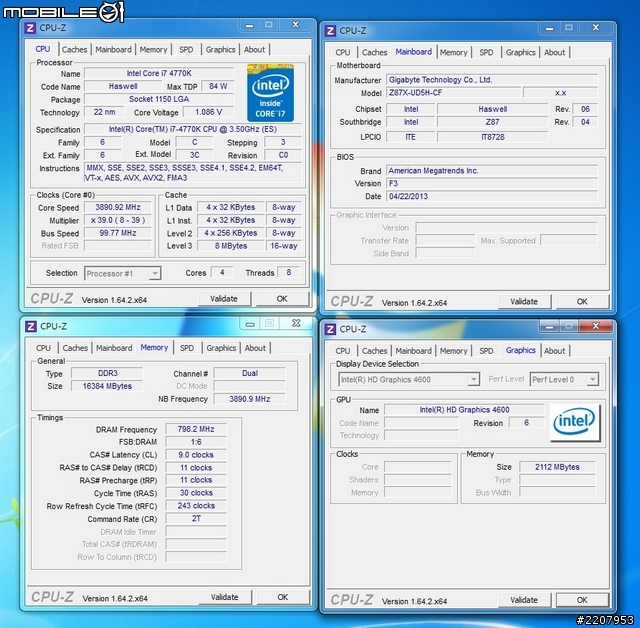Click Validate in the Graphics window
Screen dimensions: 640x628
pyautogui.click(x=524, y=600)
